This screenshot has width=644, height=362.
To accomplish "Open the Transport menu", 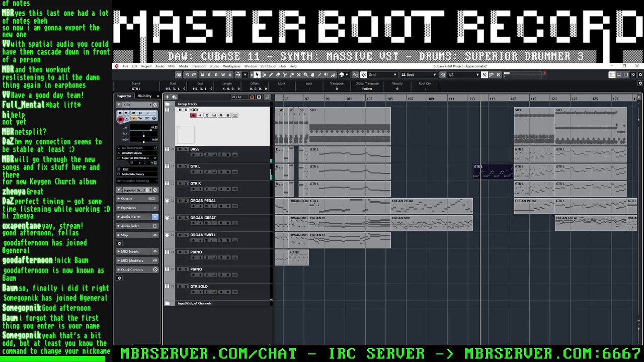I will click(x=199, y=66).
